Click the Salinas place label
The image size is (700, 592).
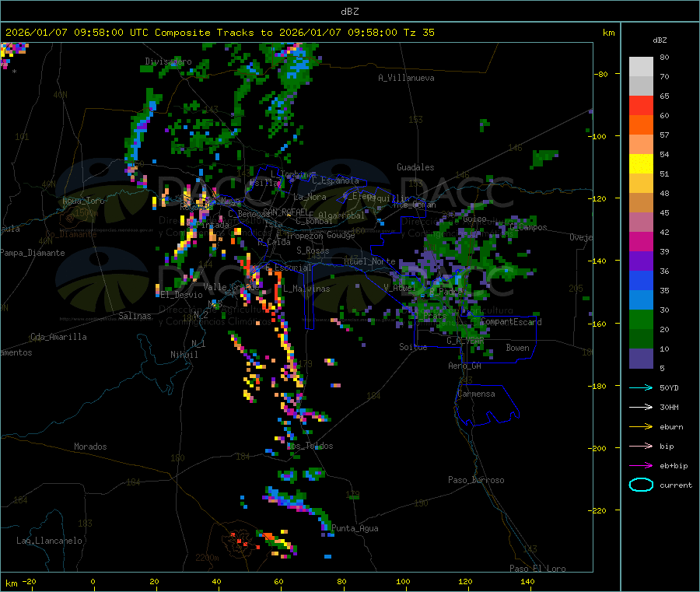click(135, 316)
